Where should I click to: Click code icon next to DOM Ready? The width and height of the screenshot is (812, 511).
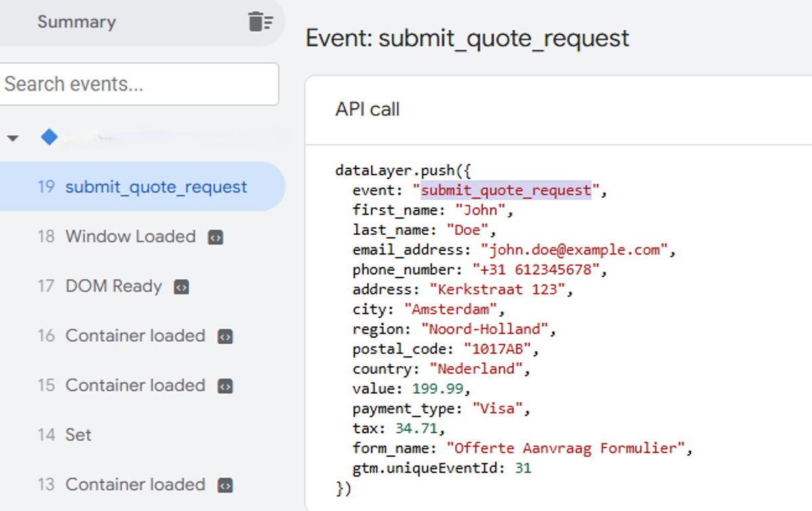[181, 287]
